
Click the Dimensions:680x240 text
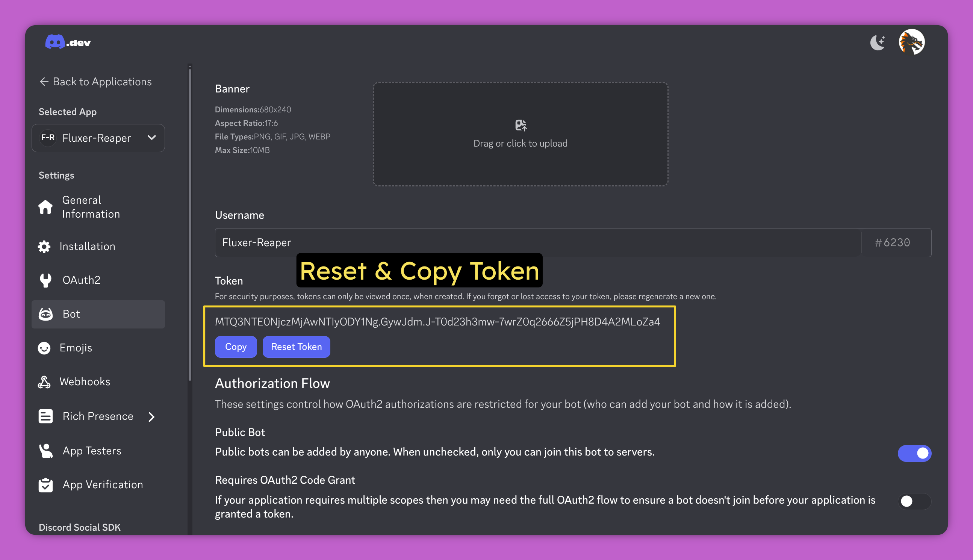point(253,110)
